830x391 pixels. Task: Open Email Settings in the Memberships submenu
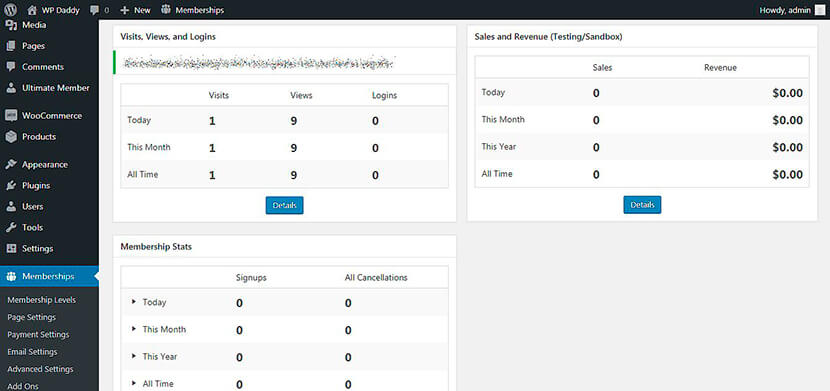point(32,352)
